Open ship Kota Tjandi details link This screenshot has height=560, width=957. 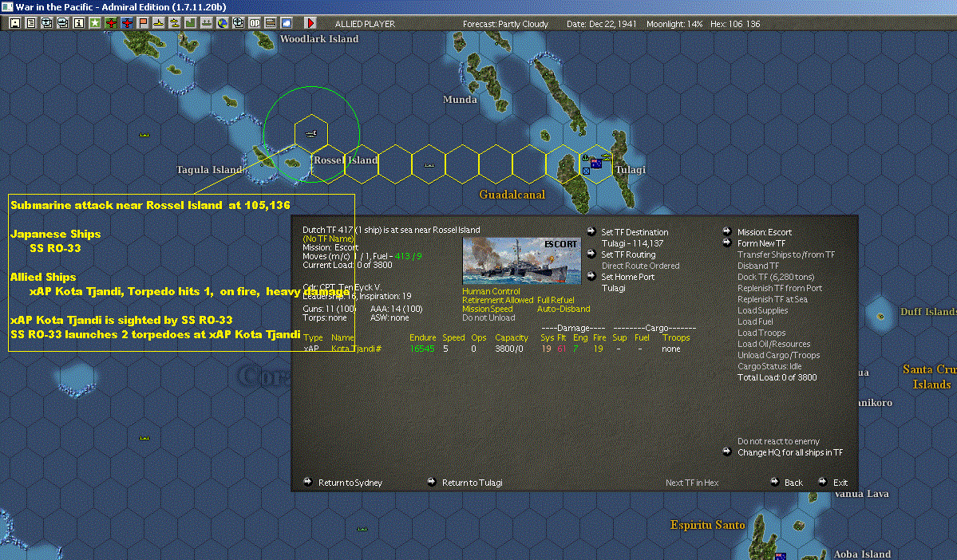click(356, 349)
